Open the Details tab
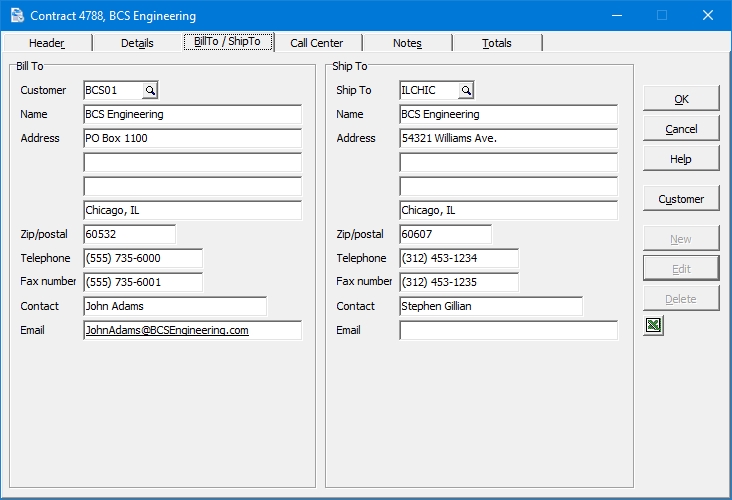This screenshot has width=732, height=500. tap(137, 43)
